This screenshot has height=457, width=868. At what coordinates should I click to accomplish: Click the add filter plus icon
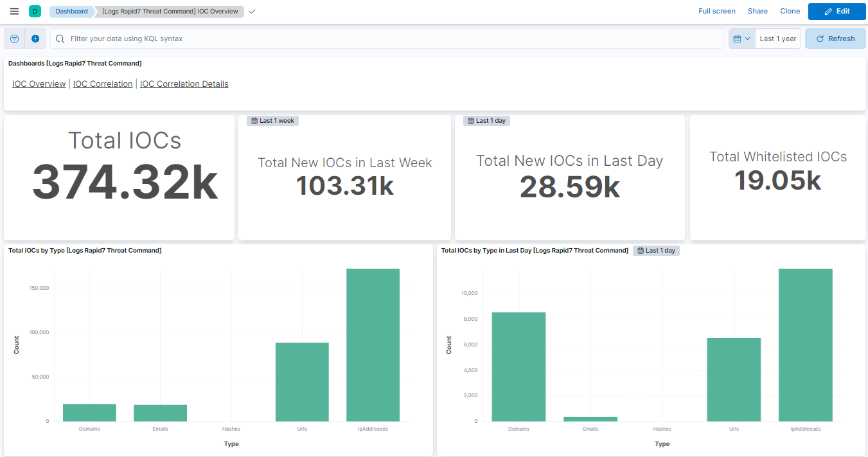35,39
